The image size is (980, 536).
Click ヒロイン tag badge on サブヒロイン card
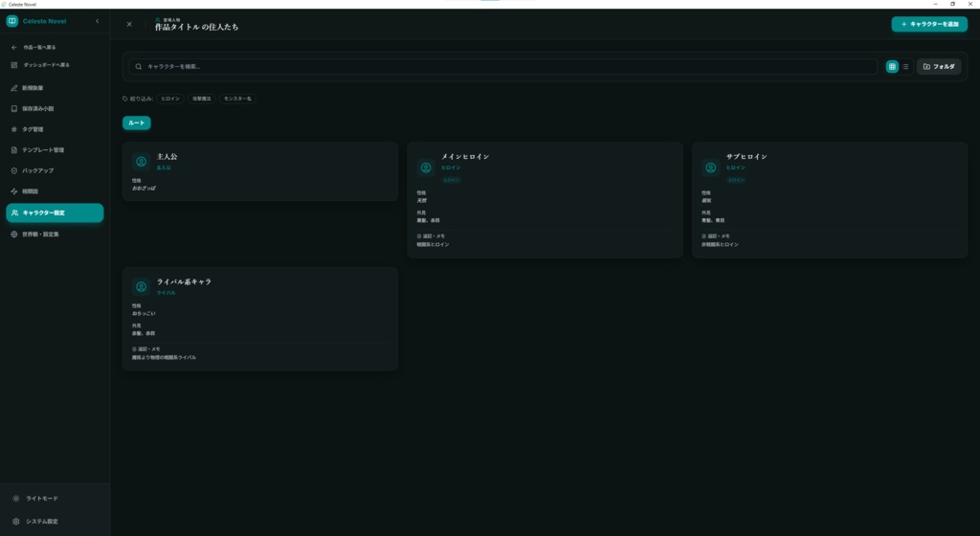pyautogui.click(x=736, y=180)
